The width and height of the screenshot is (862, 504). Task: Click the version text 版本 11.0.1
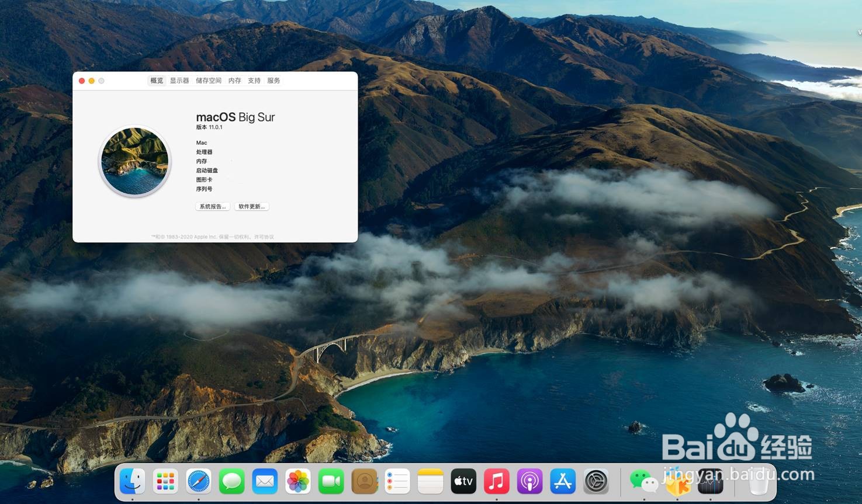click(209, 127)
